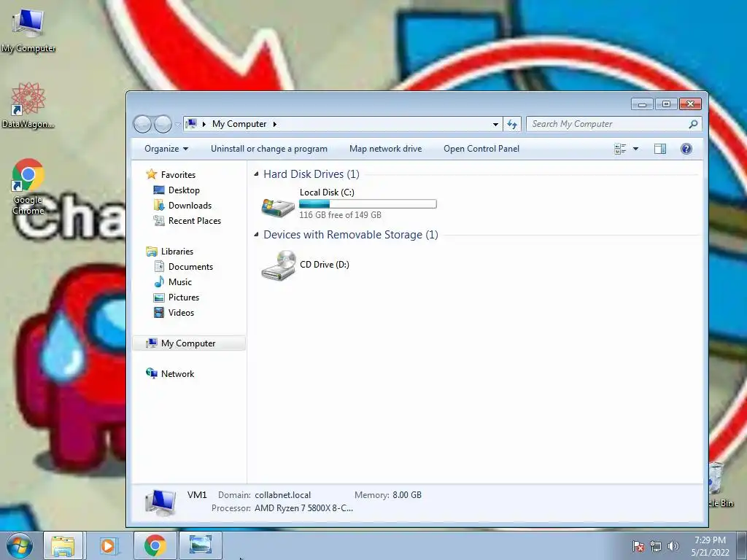Select My Computer in navigation pane
The width and height of the screenshot is (747, 560).
click(x=189, y=343)
